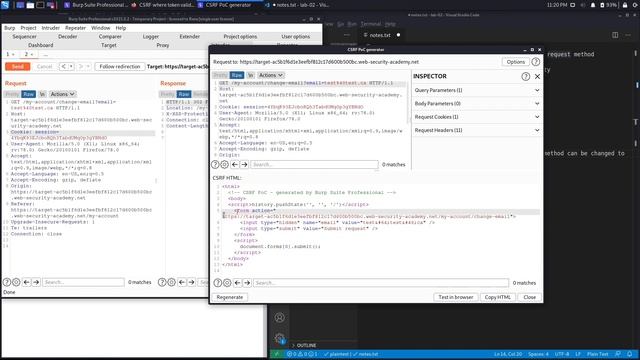This screenshot has width=640, height=360.
Task: Click help icon beside CSRF HTML search field
Action: 218,283
